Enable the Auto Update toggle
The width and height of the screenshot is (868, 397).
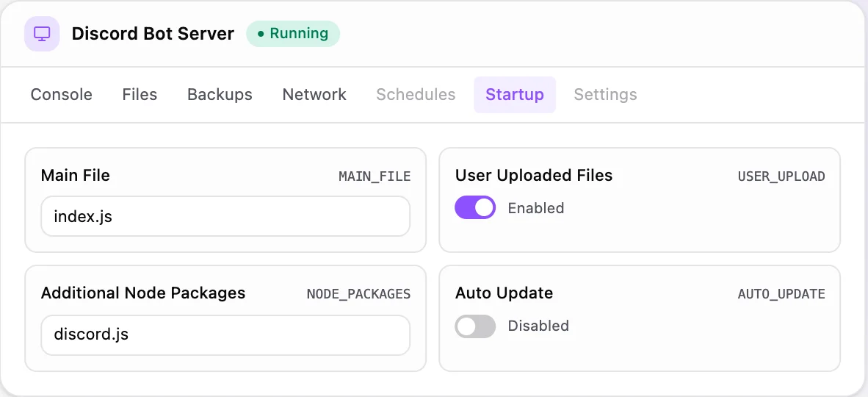click(x=475, y=326)
